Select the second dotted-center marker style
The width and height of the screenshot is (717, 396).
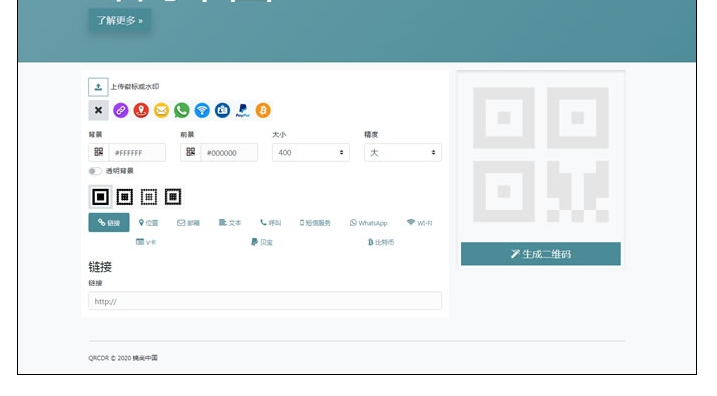coord(124,197)
